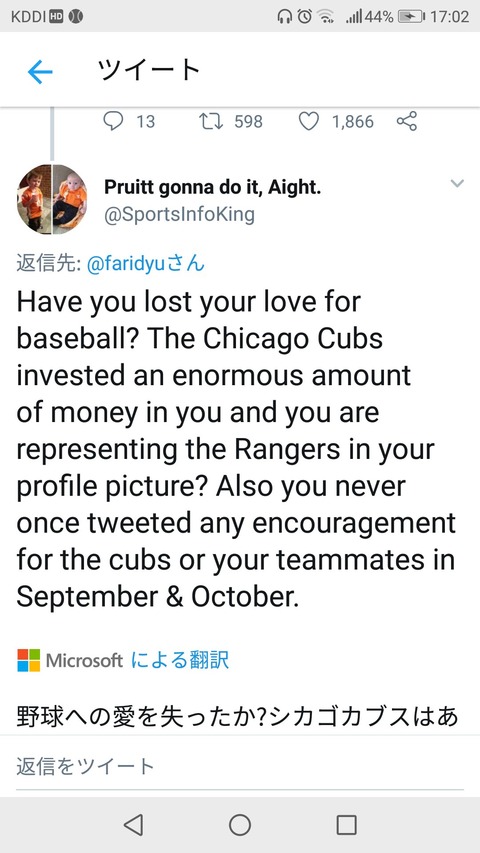Viewport: 480px width, 853px height.
Task: Share the tweet via share icon
Action: point(407,121)
